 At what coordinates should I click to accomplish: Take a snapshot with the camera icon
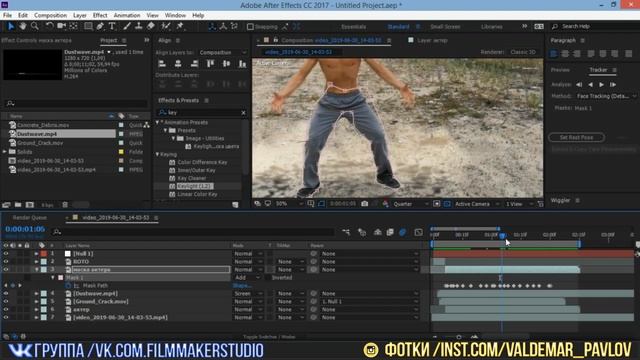point(364,204)
